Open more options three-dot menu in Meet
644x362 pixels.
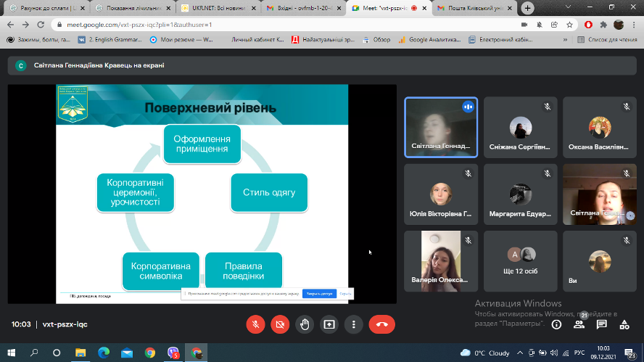pos(354,324)
